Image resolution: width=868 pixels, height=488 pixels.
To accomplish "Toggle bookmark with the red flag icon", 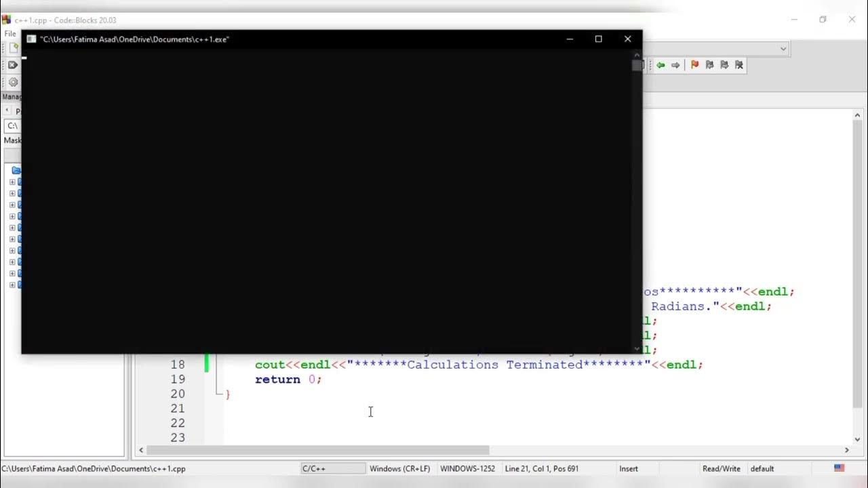I will point(694,65).
